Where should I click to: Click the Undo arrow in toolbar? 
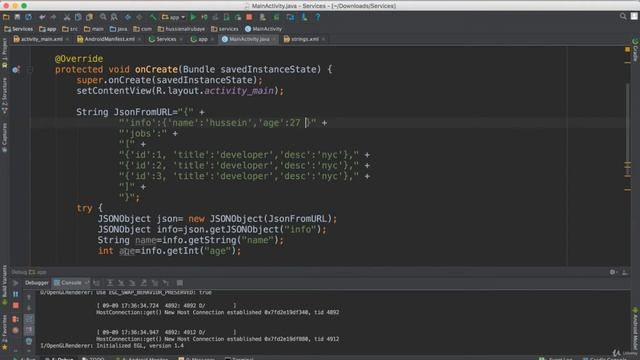pos(42,17)
